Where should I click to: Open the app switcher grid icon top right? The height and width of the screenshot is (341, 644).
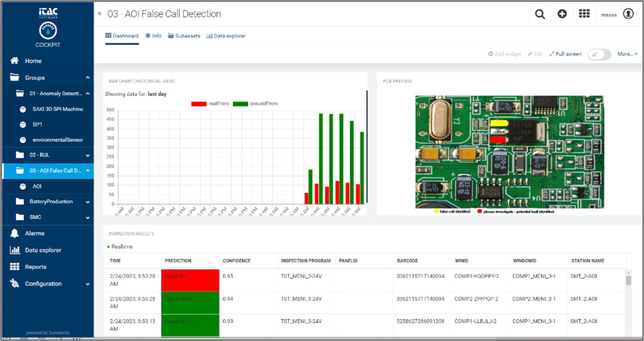[x=584, y=14]
